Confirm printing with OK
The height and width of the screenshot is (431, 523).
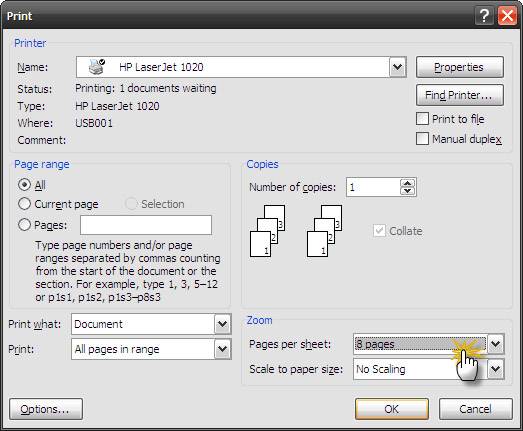click(x=392, y=409)
